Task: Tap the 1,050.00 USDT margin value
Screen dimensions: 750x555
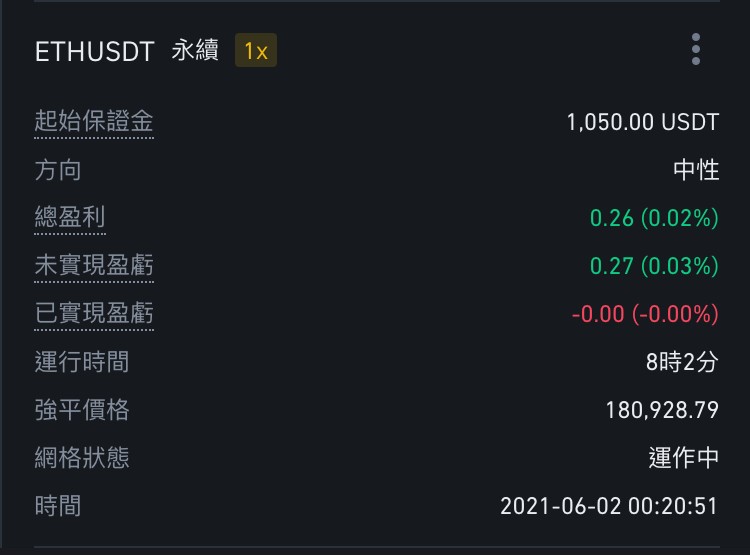Action: [642, 122]
